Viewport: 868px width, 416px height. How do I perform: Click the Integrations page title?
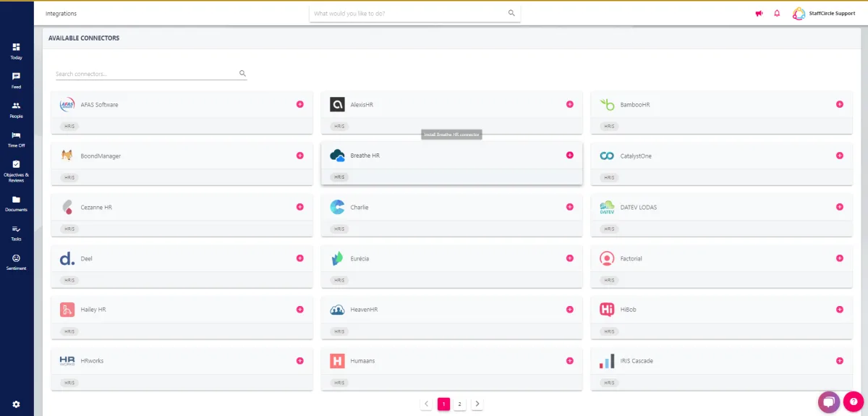coord(61,14)
